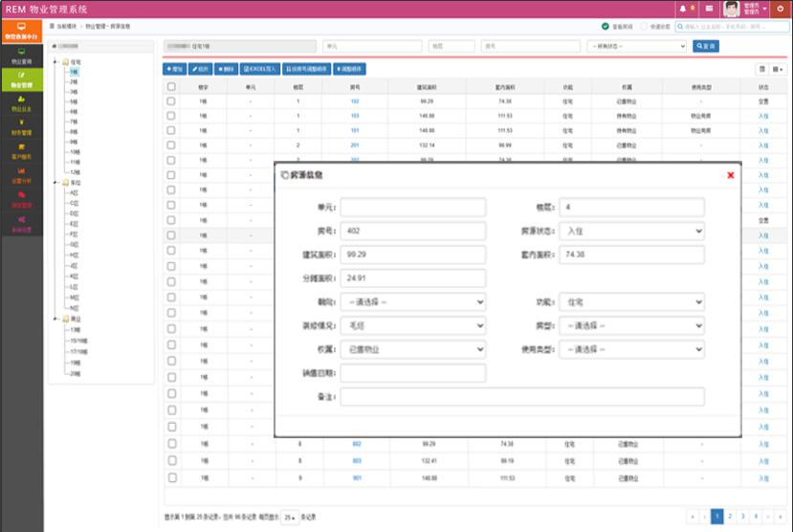Open the records-per-page selector showing 25

[290, 518]
